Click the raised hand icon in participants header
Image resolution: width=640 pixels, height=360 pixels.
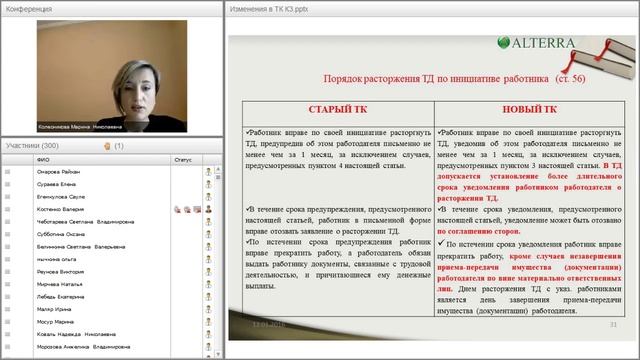(x=107, y=146)
